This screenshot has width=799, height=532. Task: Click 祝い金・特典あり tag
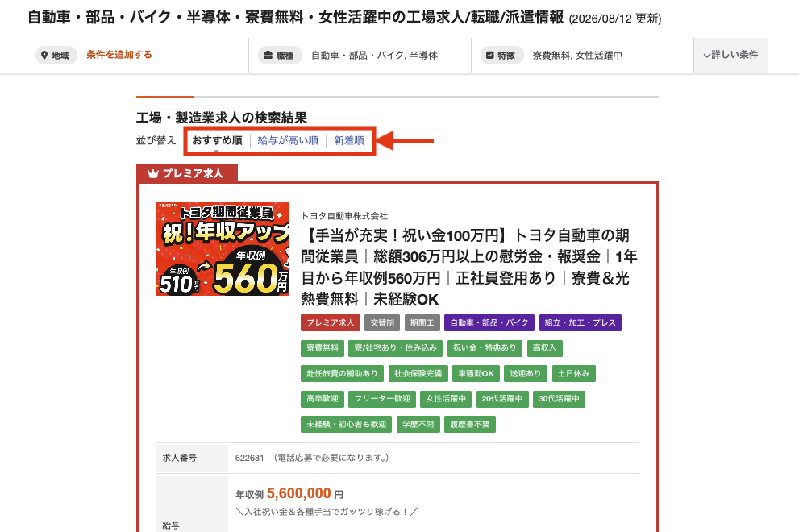click(485, 348)
